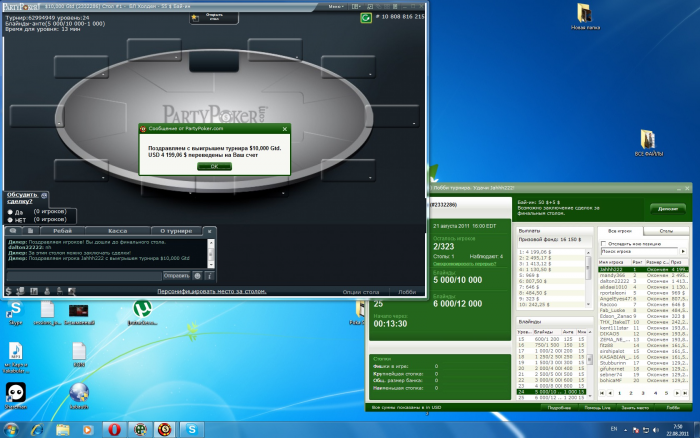The image size is (700, 438).
Task: Click the Помощь Live button in lobby
Action: [597, 408]
